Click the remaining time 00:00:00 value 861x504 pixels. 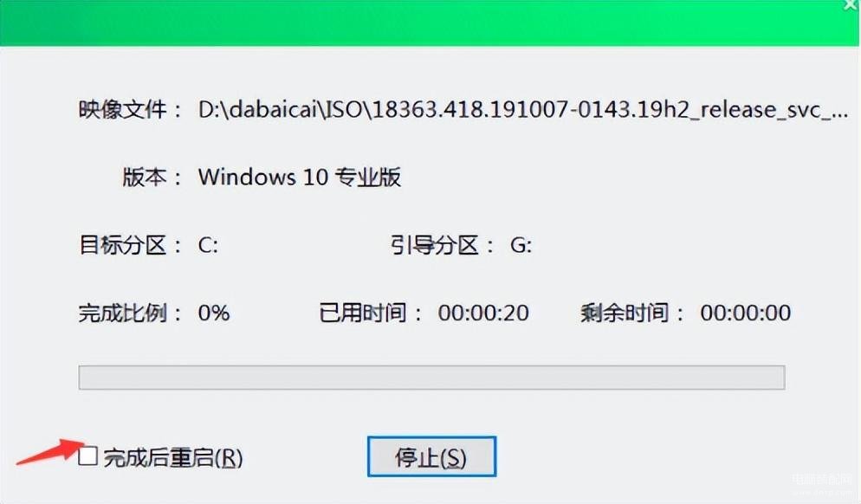point(746,313)
